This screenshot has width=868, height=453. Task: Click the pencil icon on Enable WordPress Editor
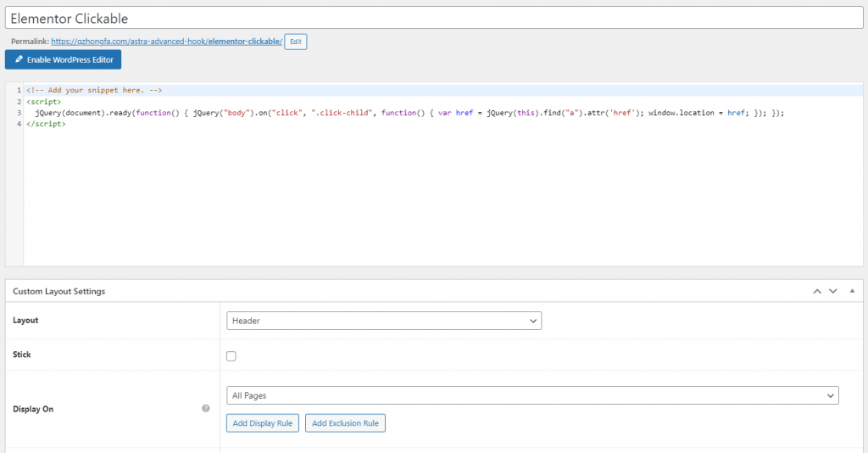click(19, 59)
